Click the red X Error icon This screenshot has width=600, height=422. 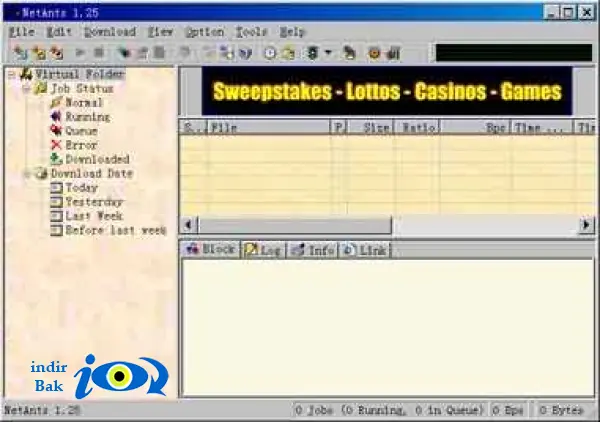pyautogui.click(x=56, y=145)
